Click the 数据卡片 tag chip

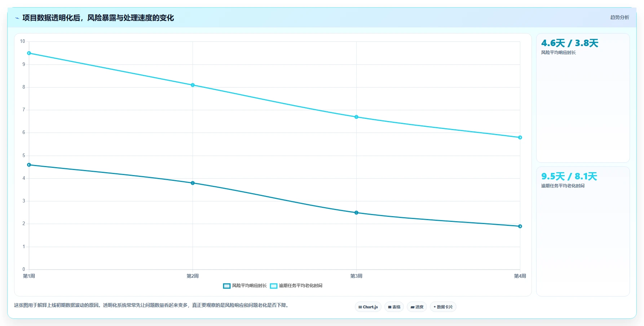click(443, 307)
